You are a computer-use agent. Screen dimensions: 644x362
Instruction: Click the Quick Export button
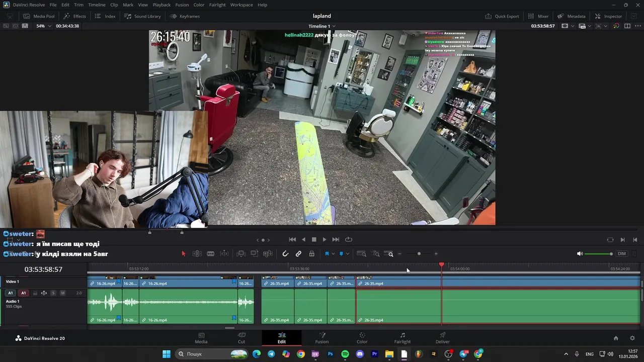pyautogui.click(x=502, y=16)
